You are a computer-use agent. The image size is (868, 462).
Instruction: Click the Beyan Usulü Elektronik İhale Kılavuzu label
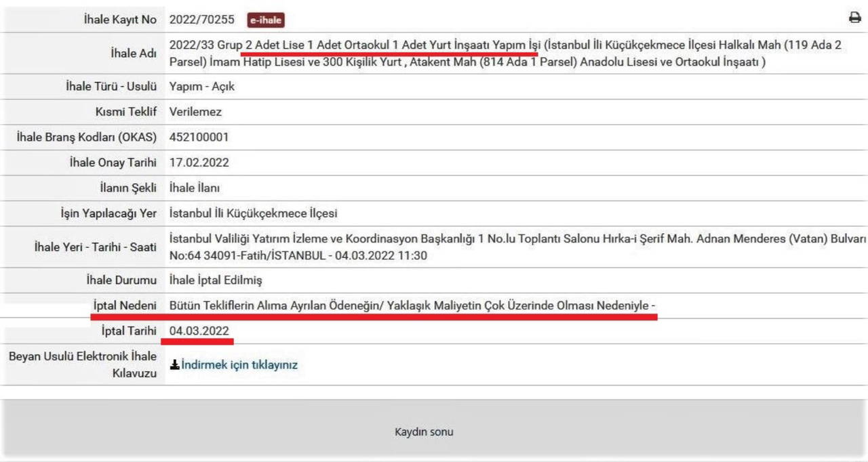[x=83, y=364]
